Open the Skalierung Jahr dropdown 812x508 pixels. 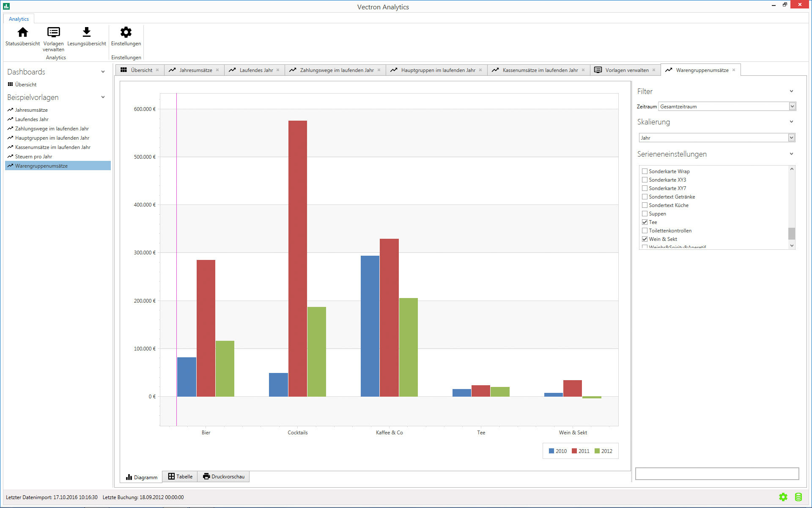pyautogui.click(x=791, y=138)
